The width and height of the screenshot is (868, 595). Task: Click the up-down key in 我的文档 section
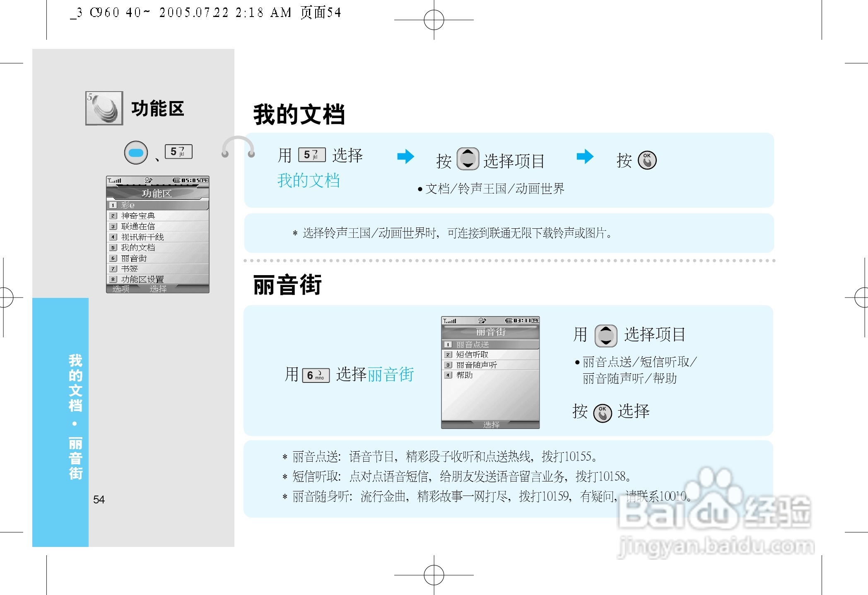pos(468,159)
